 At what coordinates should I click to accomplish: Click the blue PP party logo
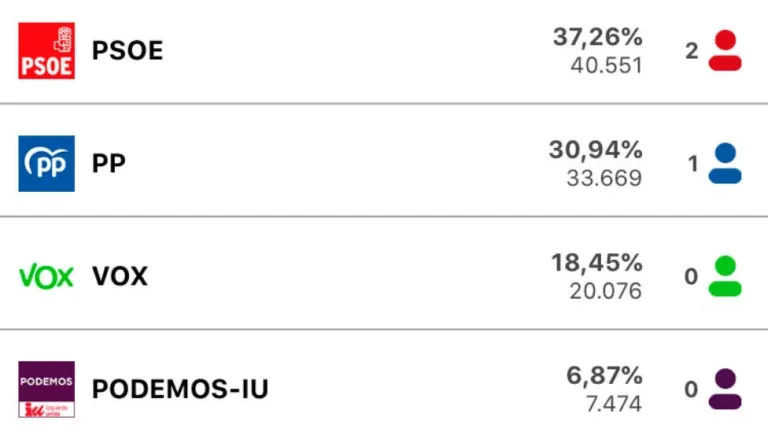(46, 163)
